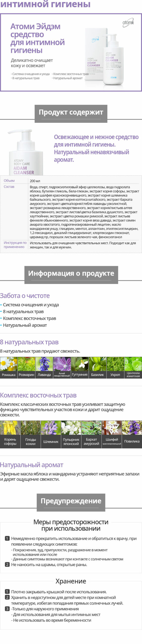
Task: Click the Aidam Cleanser bottle under Продукт содержит
Action: 25,152
